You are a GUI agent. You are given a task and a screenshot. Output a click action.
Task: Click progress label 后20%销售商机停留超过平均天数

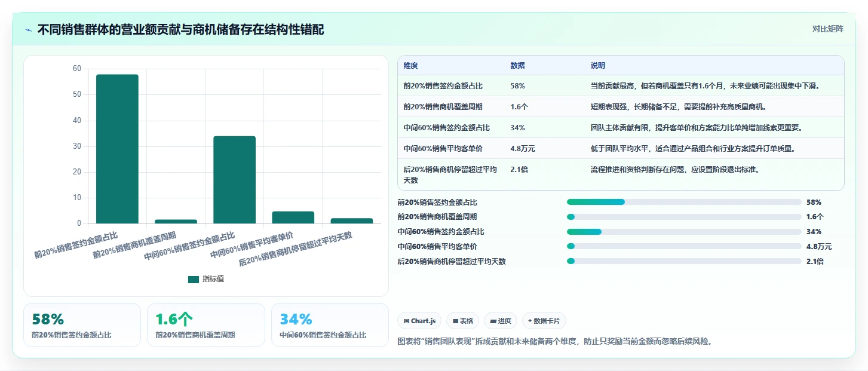[452, 261]
